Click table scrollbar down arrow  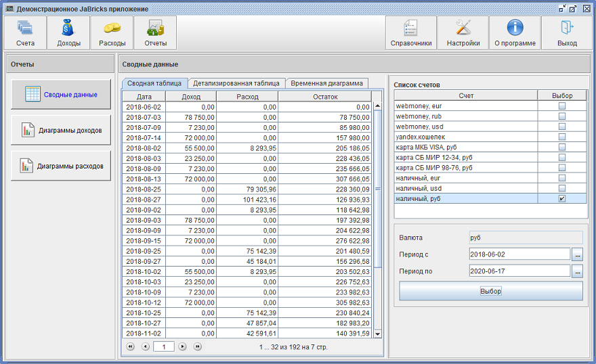[377, 334]
